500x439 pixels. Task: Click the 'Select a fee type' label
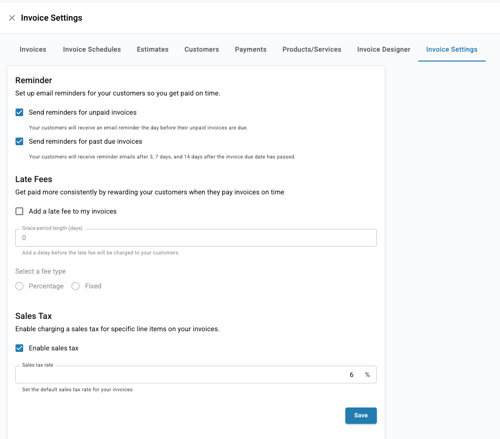(x=41, y=271)
